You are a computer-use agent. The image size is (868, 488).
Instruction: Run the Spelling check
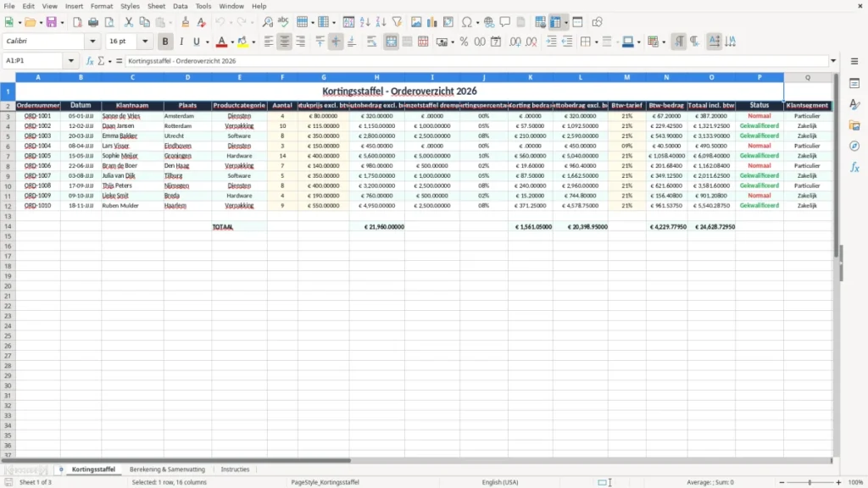coord(283,22)
